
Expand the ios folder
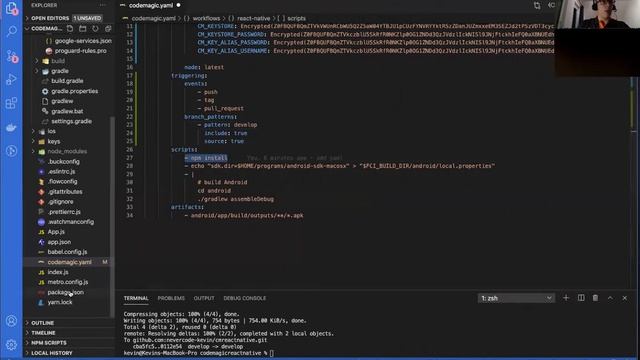tap(51, 131)
